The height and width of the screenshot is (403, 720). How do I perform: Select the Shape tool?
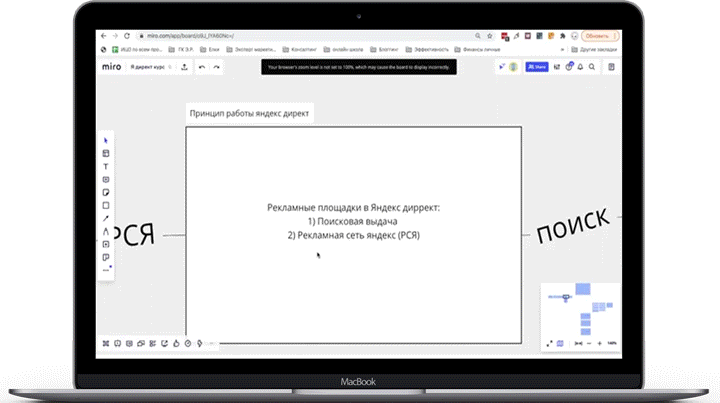[x=106, y=206]
